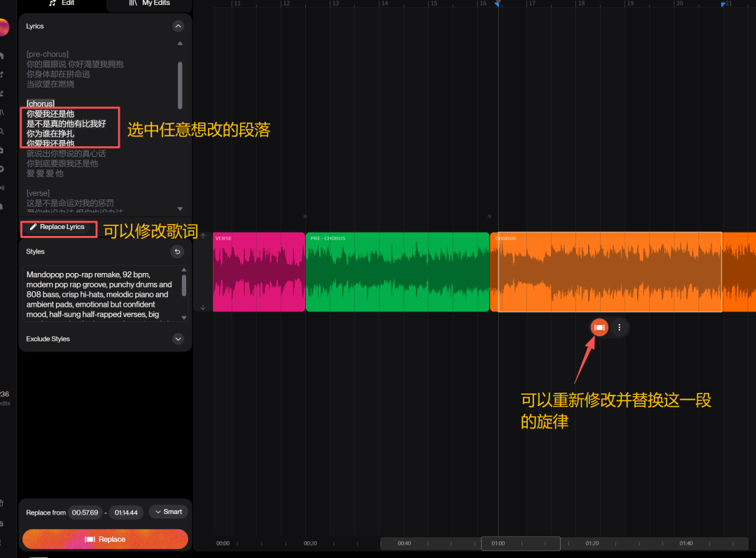Click the Replace Lyrics button
756x558 pixels.
click(57, 227)
